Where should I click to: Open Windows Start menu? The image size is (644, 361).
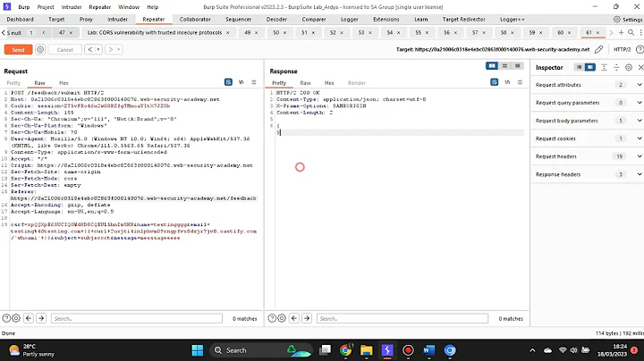point(198,350)
